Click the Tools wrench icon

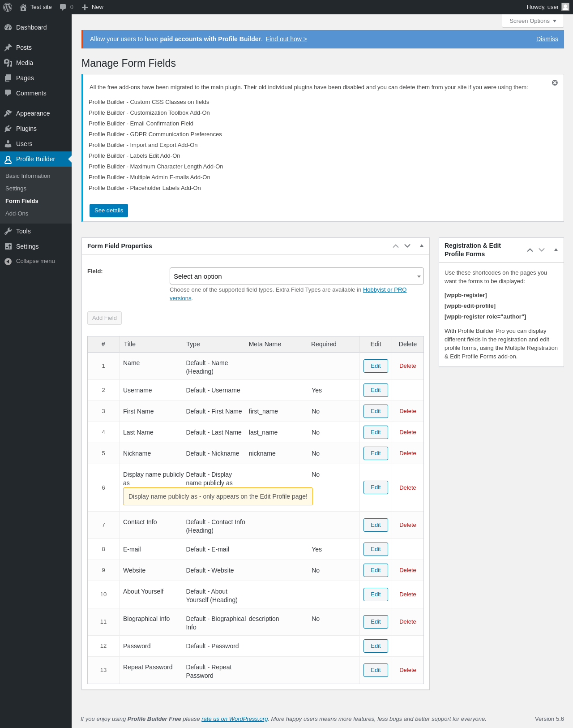[x=8, y=231]
